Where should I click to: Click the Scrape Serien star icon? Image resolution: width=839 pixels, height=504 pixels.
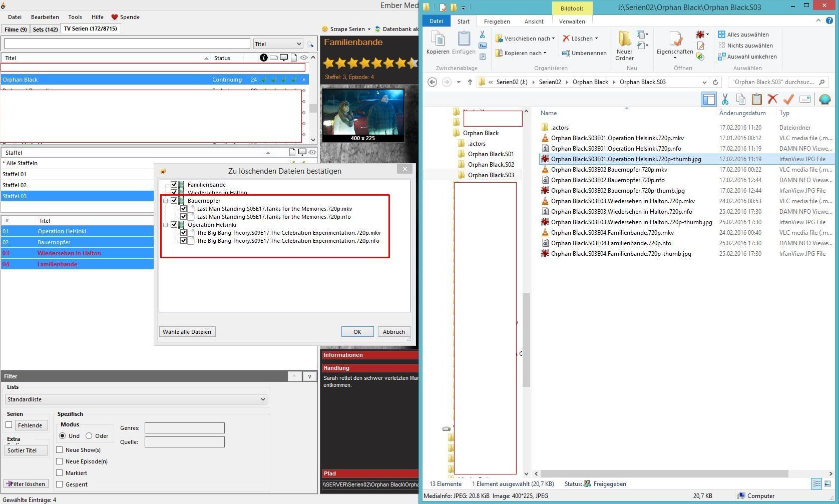pyautogui.click(x=325, y=29)
